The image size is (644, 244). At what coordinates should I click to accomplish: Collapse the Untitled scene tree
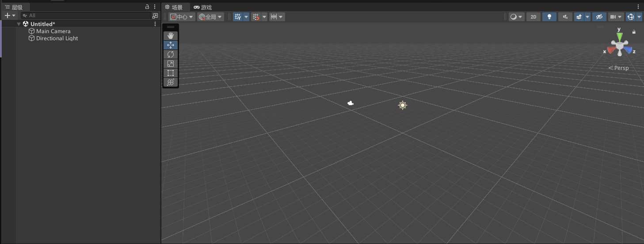click(19, 24)
